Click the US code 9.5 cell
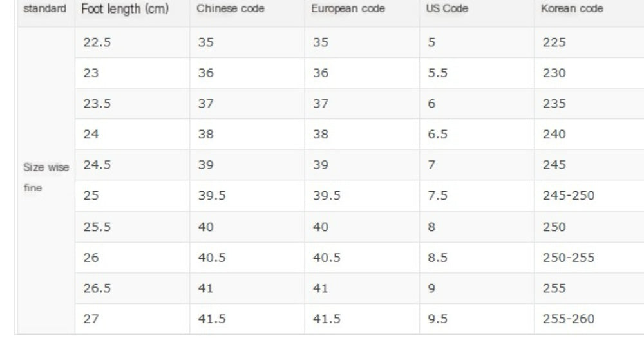Viewport: 644px width, 338px height. [437, 319]
